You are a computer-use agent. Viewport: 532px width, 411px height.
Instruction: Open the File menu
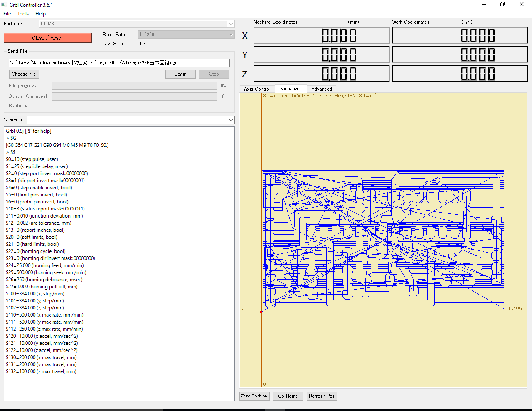[7, 14]
